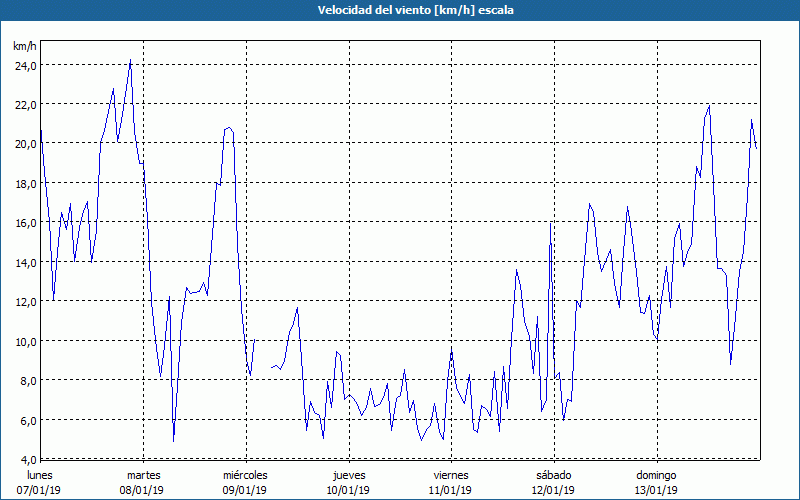
Task: Click the 13/01/19 date label
Action: [x=656, y=490]
